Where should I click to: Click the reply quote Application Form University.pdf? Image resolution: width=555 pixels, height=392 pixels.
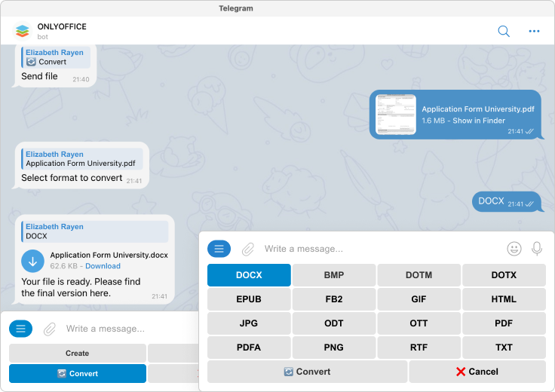81,159
